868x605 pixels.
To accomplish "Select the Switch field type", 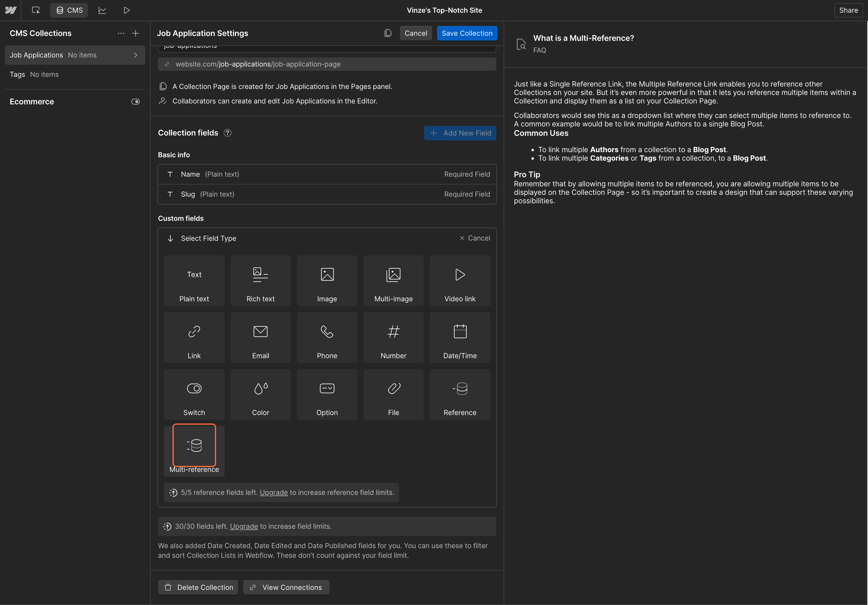I will point(194,394).
